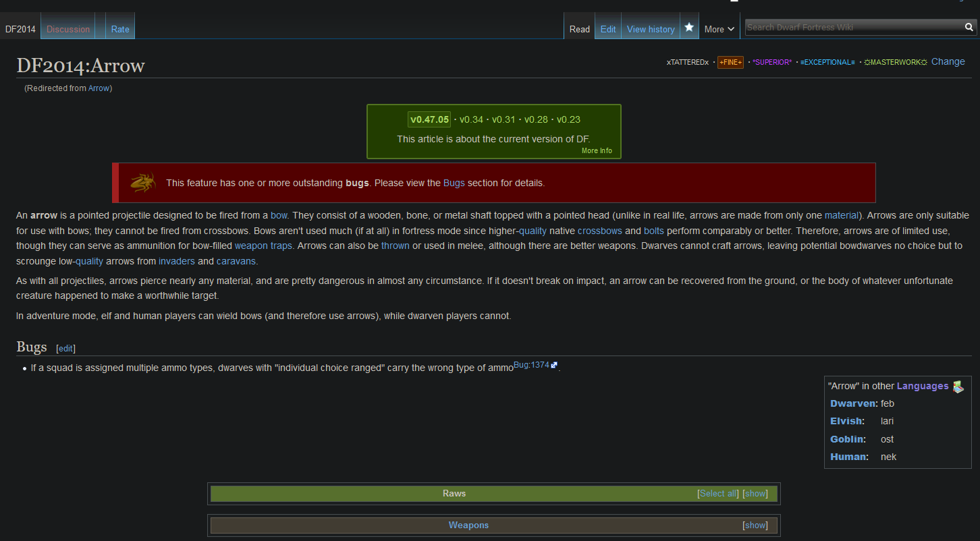Select the ≡EXCEPTIONAL≡ quality rating
This screenshot has width=980, height=541.
[x=827, y=62]
